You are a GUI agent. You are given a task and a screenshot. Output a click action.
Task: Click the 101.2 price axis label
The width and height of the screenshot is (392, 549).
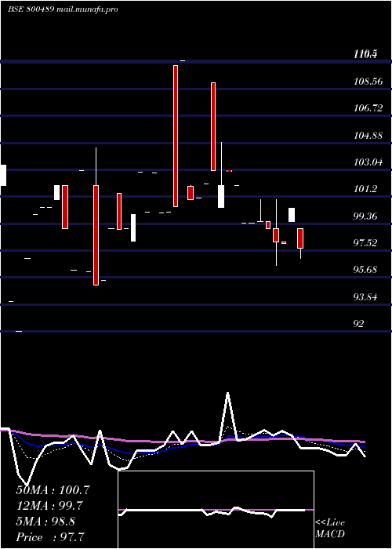365,189
